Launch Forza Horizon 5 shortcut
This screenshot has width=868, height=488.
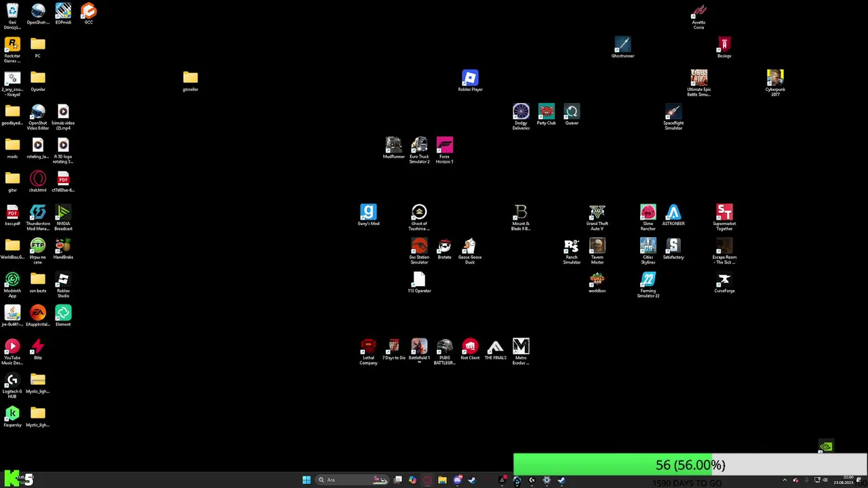(x=444, y=150)
